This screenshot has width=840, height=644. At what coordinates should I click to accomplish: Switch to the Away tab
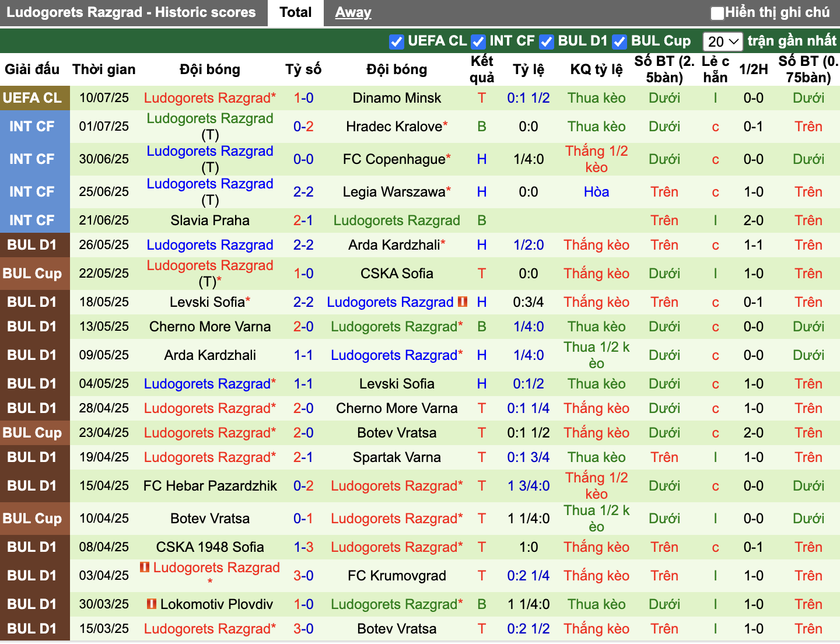353,12
